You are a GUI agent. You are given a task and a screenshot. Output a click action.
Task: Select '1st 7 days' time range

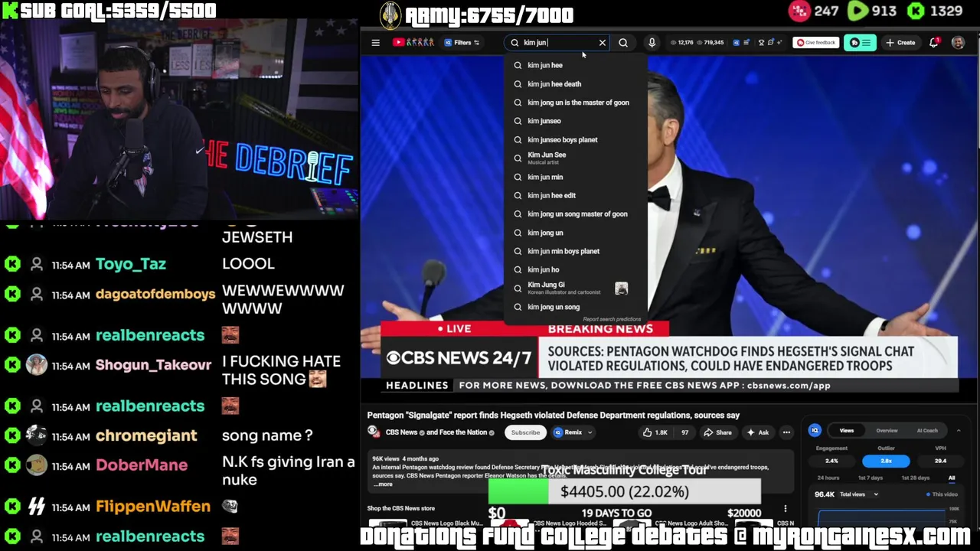[x=870, y=478]
